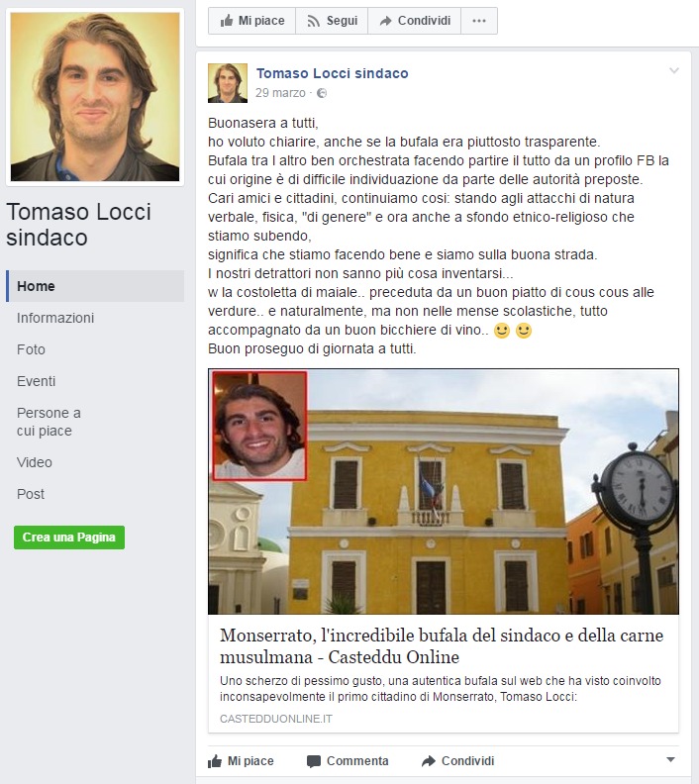Click the green Crea una Pagina button
The height and width of the screenshot is (784, 699).
(x=69, y=537)
